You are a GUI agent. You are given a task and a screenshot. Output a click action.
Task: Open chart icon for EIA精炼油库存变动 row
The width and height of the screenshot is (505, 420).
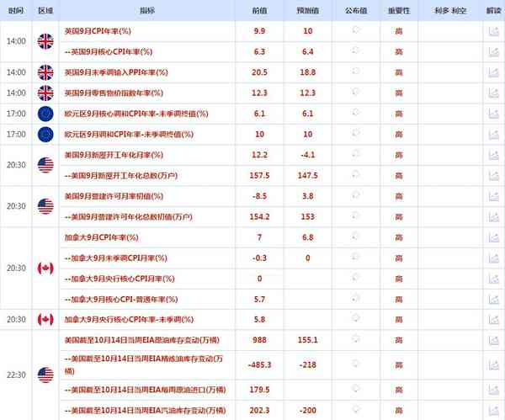(493, 365)
